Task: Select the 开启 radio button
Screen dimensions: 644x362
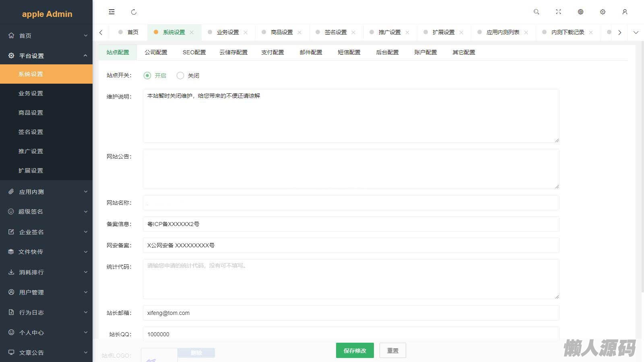Action: coord(147,76)
